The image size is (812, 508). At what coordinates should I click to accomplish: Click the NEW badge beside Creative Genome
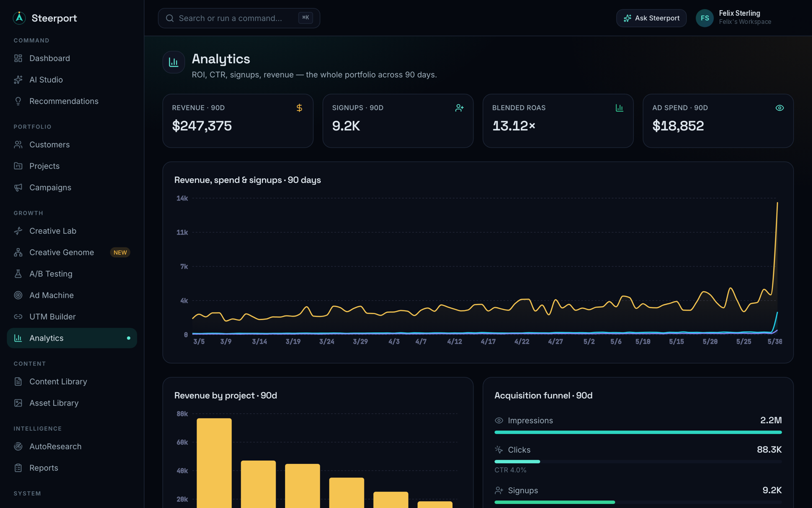[x=120, y=252]
